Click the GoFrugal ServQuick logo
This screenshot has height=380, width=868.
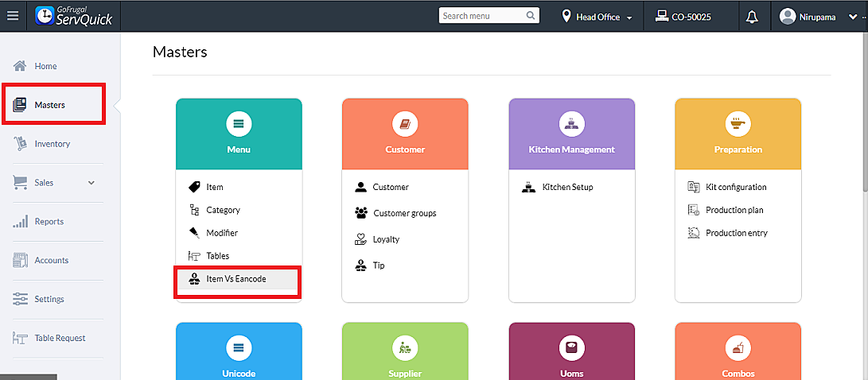[x=74, y=15]
